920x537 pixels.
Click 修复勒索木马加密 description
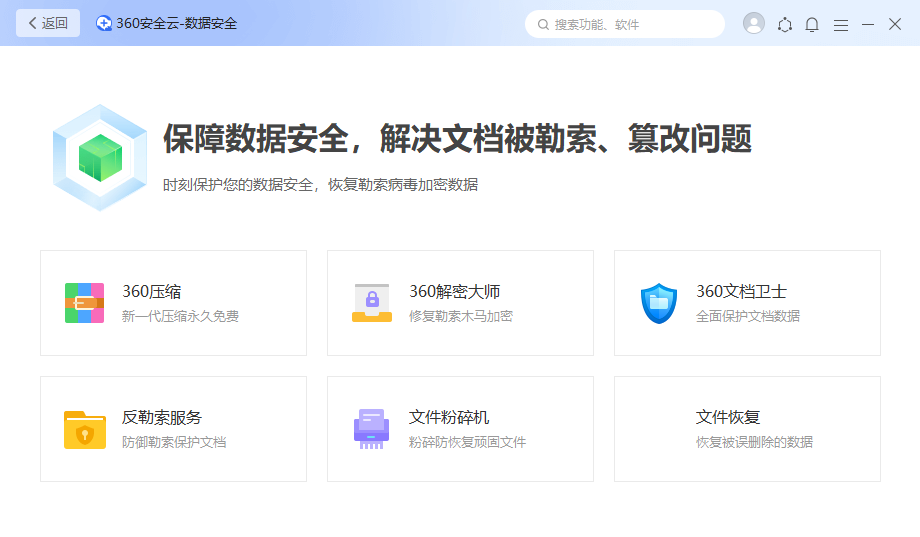pyautogui.click(x=461, y=316)
